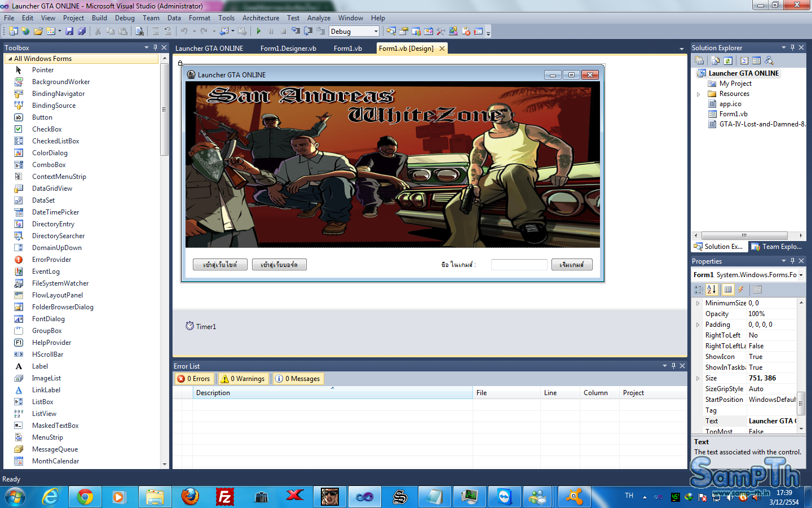Close the Form1.vb [Design] tab
This screenshot has width=812, height=508.
(x=442, y=49)
